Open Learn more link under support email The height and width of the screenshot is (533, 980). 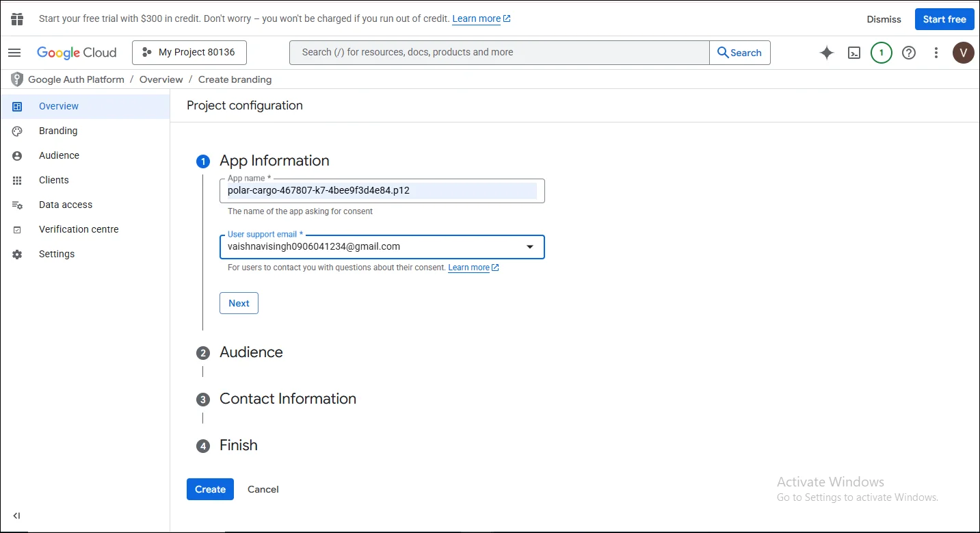coord(473,268)
